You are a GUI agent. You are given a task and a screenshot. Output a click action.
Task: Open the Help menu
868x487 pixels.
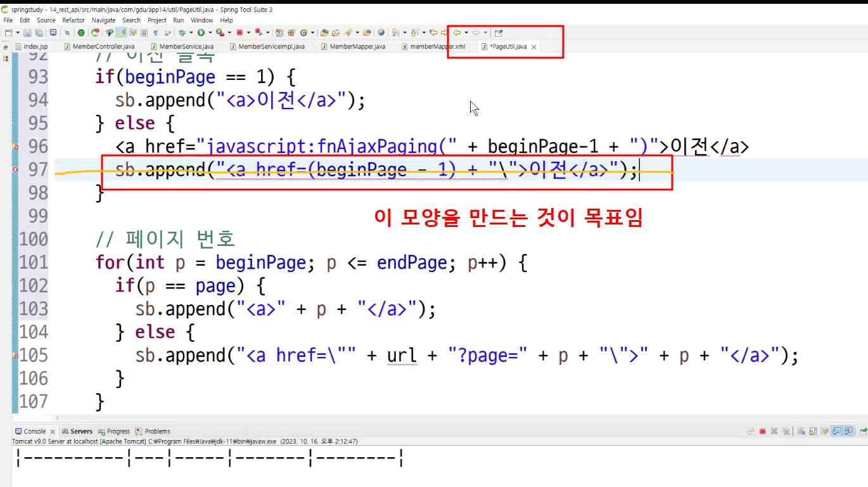click(227, 20)
